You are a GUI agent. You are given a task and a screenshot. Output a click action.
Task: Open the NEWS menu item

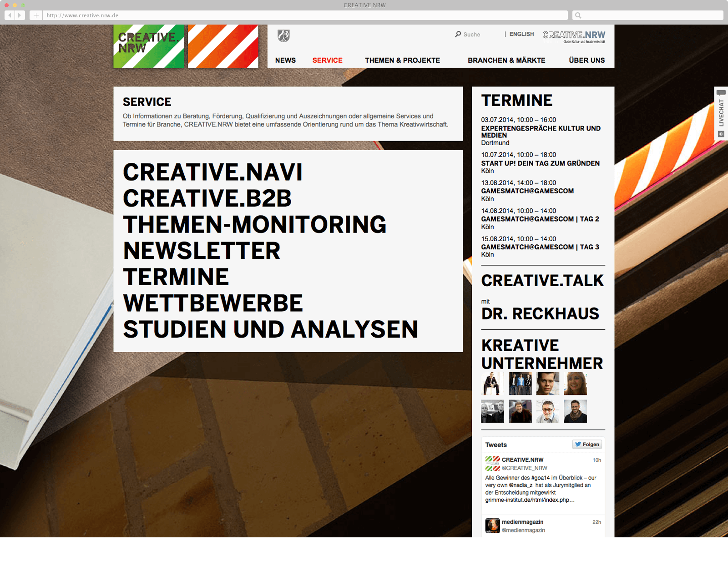(285, 60)
